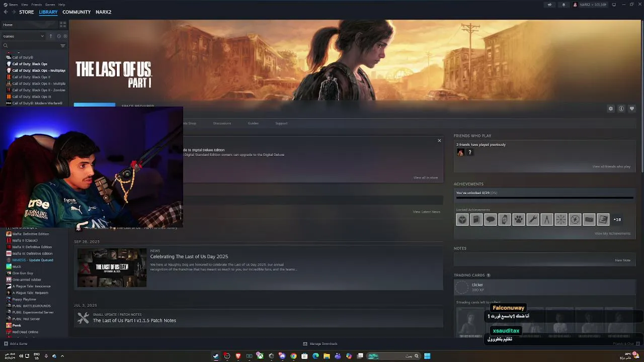Add game to favorites heart icon
This screenshot has width=644, height=362.
tap(632, 109)
